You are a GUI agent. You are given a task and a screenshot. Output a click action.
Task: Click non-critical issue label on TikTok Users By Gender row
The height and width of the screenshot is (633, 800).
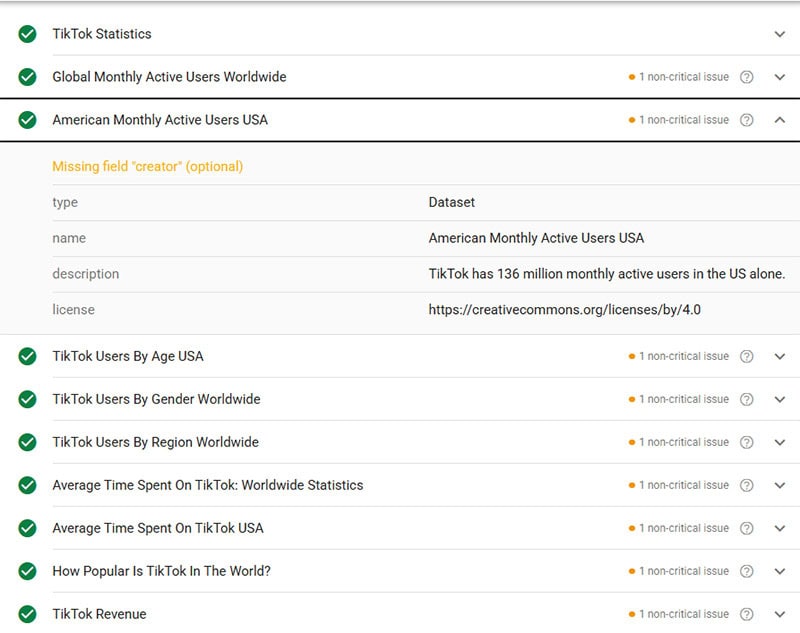point(679,399)
